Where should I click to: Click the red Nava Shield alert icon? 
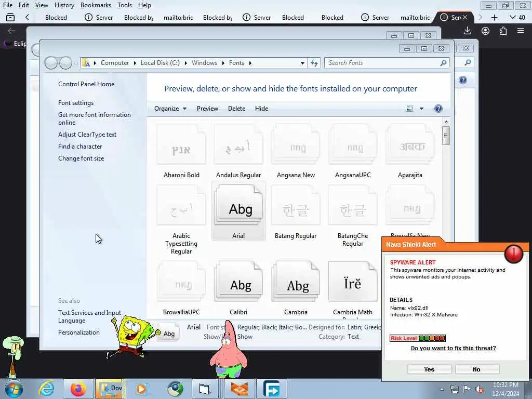(x=514, y=254)
